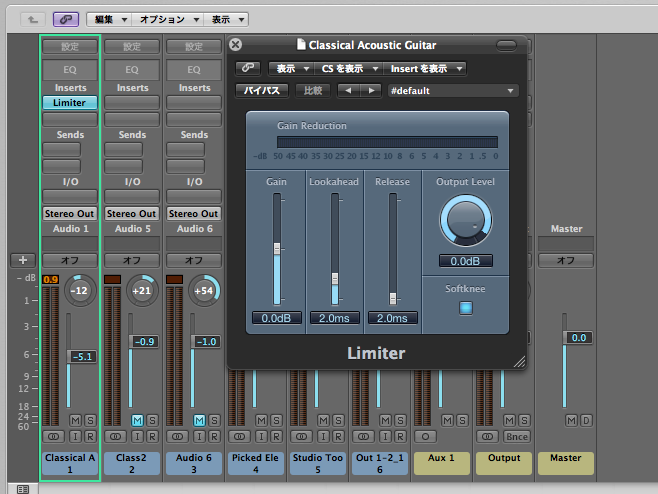This screenshot has height=494, width=658.
Task: Adjust the Gain slider in Limiter
Action: (x=277, y=248)
